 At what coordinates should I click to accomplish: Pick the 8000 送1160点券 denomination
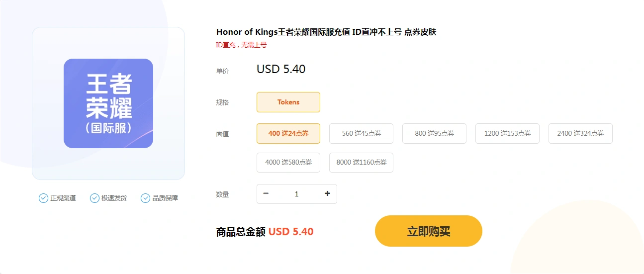tap(361, 163)
